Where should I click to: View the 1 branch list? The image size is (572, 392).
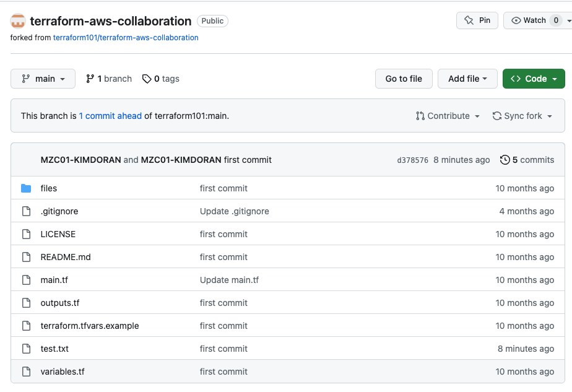[x=109, y=79]
